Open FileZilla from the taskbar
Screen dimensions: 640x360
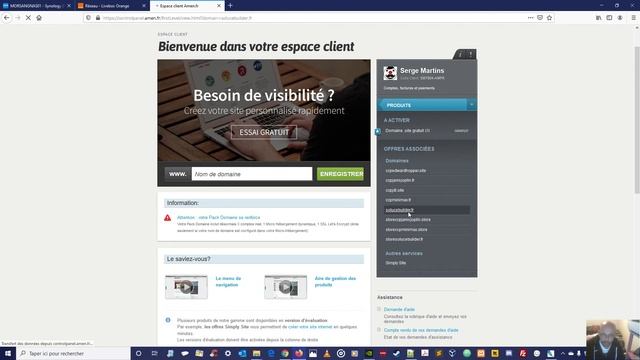point(522,353)
